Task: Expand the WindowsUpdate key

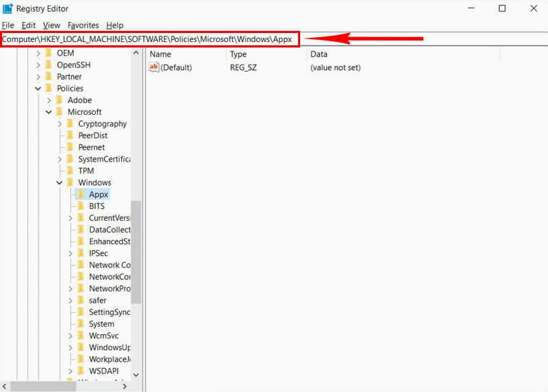Action: point(70,348)
